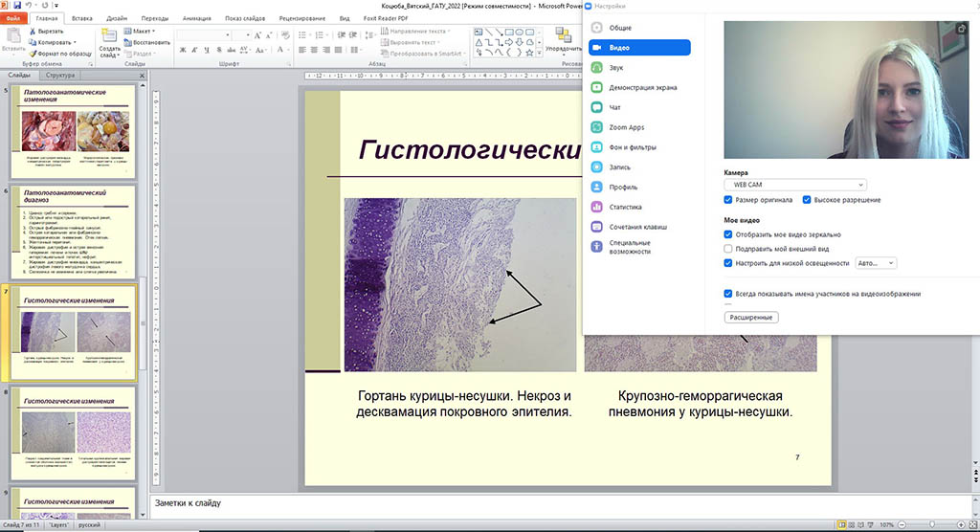Expand the shapes gallery more arrow
980x532 pixels.
coord(540,54)
